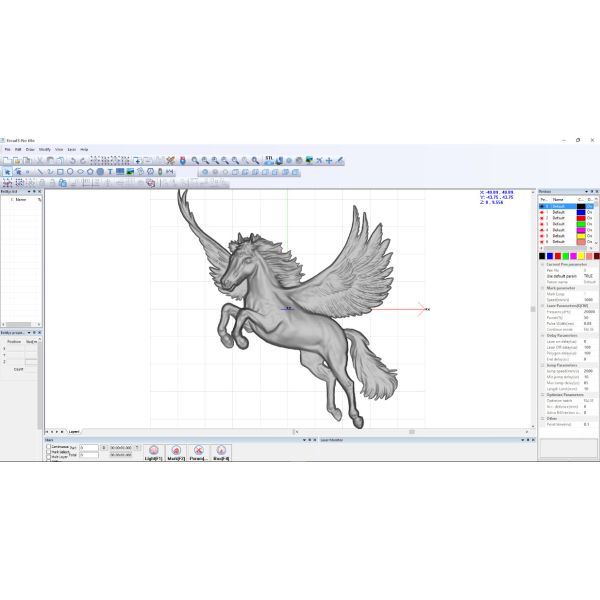Click the filled blue circle hatch icon
Screen dimensions: 600x600
tap(100, 172)
